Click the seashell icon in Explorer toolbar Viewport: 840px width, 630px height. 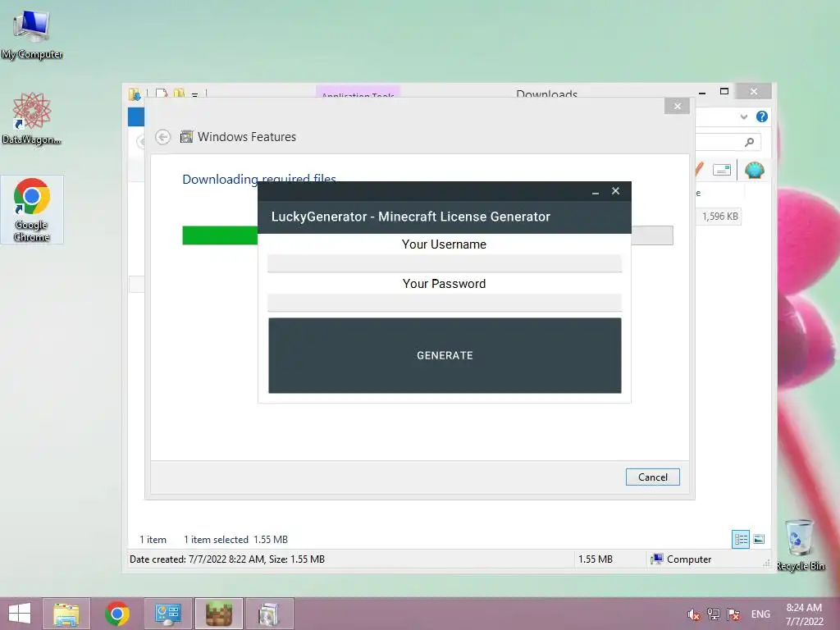755,171
